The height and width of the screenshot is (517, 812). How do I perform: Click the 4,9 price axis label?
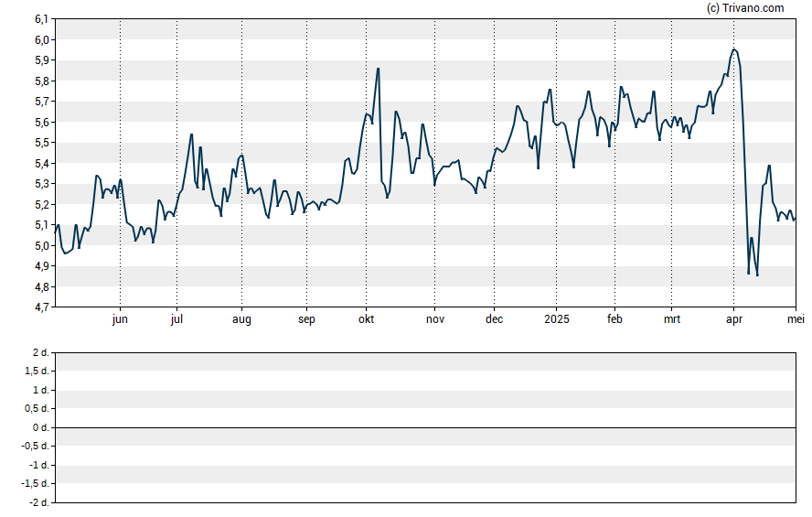pos(41,266)
